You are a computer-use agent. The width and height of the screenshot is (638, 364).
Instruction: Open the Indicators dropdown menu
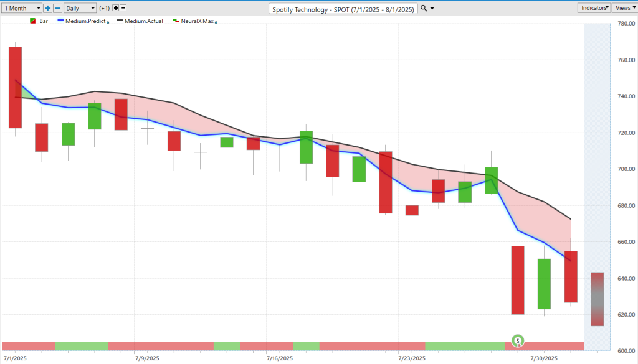pos(594,7)
